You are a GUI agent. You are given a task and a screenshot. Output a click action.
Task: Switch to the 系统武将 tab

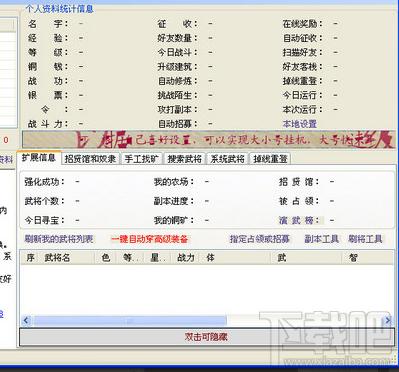(228, 159)
